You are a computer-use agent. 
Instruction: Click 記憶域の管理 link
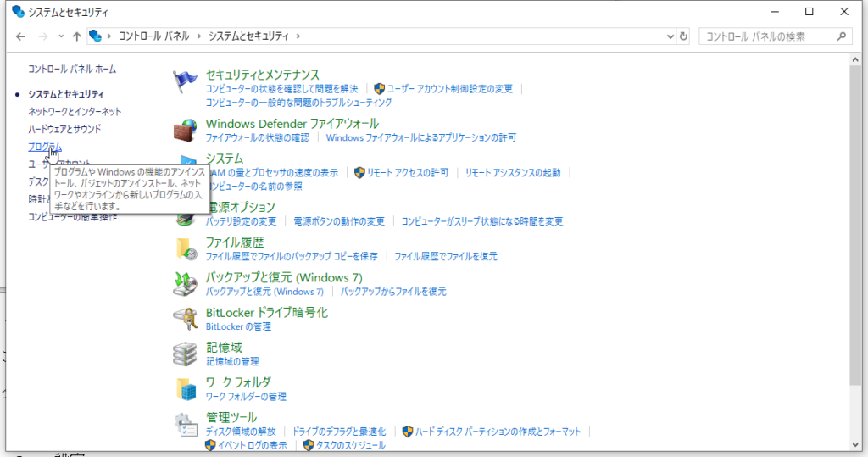tap(232, 362)
